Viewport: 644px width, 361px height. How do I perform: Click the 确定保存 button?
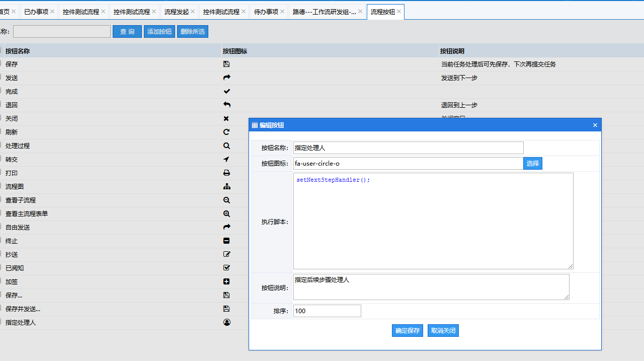408,331
